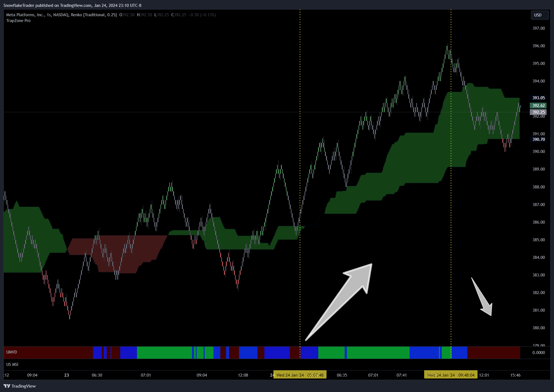This screenshot has height=392, width=554.
Task: Click the 393.05 price label
Action: (x=538, y=98)
